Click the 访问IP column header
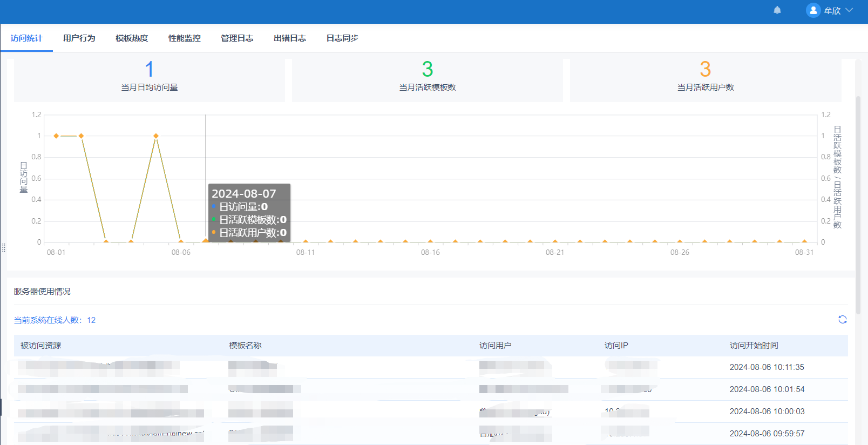Image resolution: width=868 pixels, height=445 pixels. tap(616, 346)
